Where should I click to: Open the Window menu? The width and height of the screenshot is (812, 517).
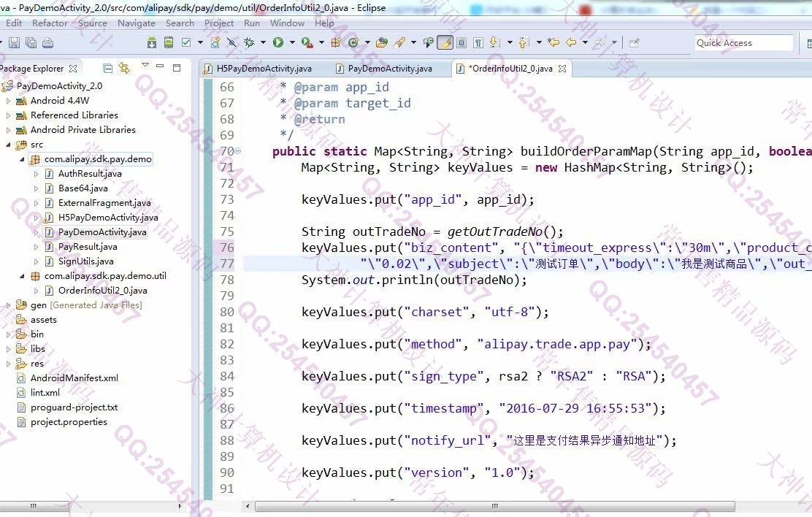[x=288, y=23]
